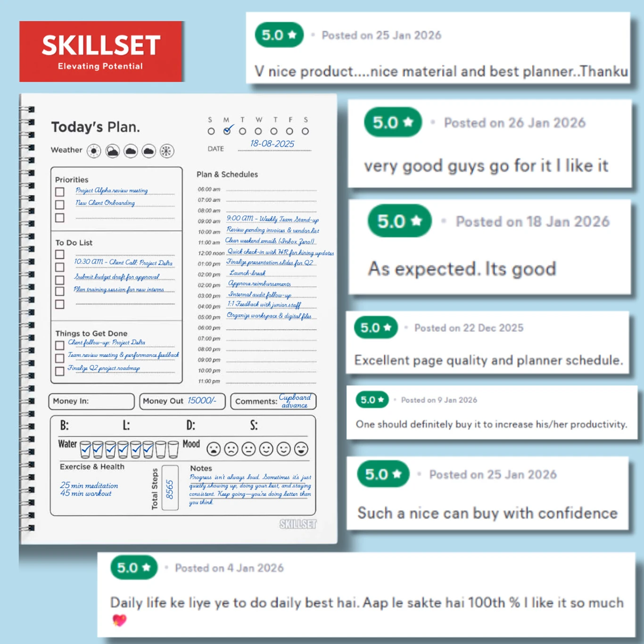Click 'One should definitely buy it' review text
The width and height of the screenshot is (644, 644).
(491, 425)
